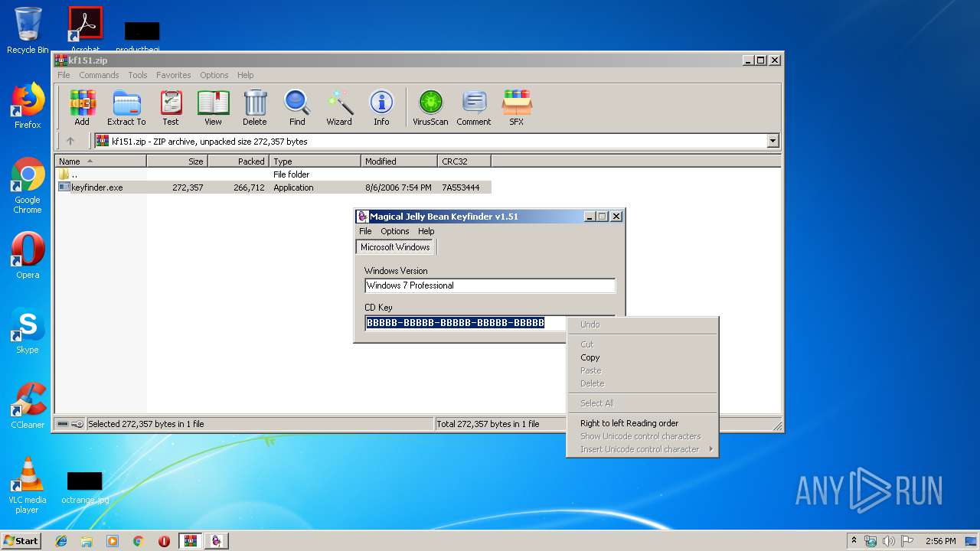Open WinRAR Tools menu
980x551 pixels.
click(x=138, y=75)
